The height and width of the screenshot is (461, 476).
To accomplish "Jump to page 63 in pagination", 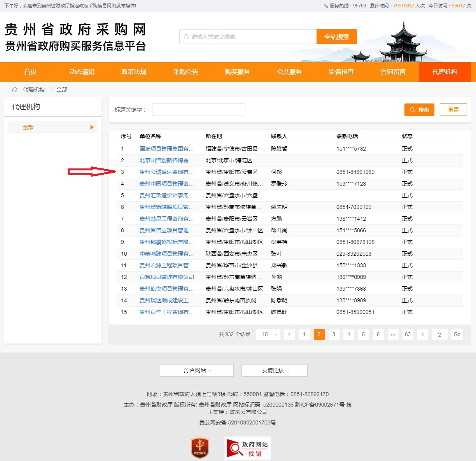I will [408, 335].
